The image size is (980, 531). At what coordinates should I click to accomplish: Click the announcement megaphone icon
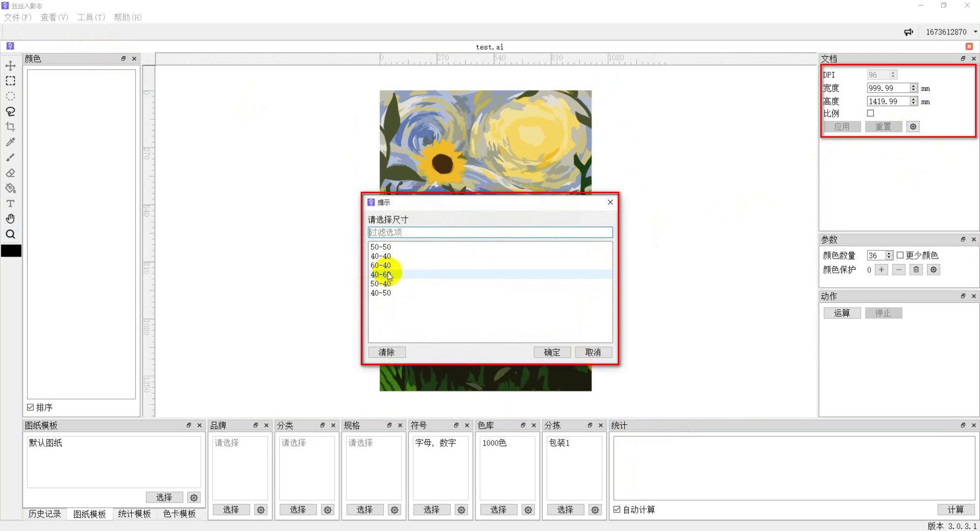click(908, 32)
